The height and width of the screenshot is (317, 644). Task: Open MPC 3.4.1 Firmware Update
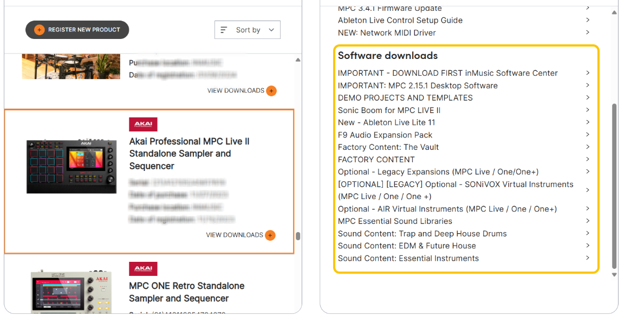pos(390,8)
